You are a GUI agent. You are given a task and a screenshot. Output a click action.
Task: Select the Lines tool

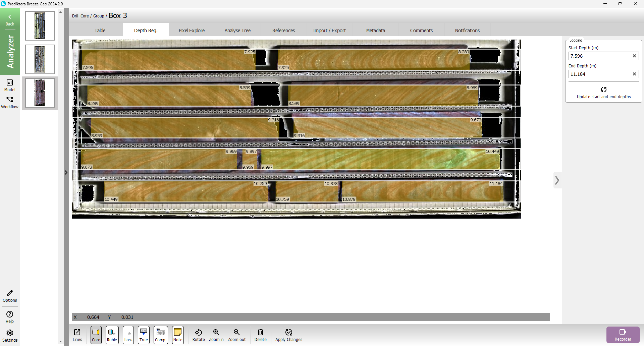[x=77, y=335]
